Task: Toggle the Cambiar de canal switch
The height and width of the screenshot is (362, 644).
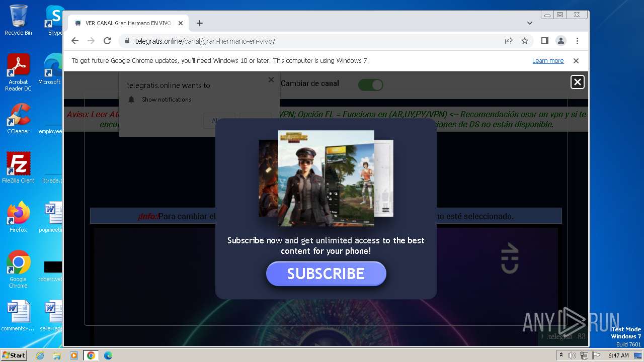Action: (x=371, y=85)
